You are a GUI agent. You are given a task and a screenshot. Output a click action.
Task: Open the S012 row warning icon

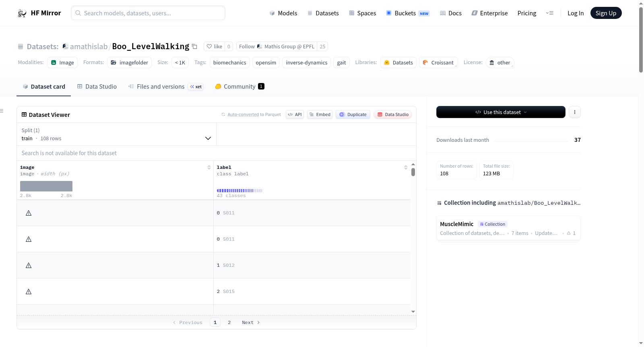coord(29,266)
